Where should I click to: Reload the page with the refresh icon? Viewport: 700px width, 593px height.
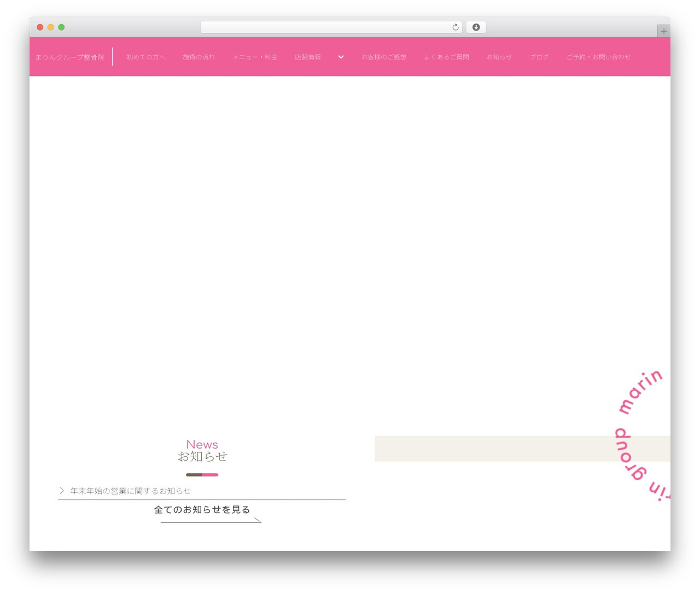click(x=455, y=27)
